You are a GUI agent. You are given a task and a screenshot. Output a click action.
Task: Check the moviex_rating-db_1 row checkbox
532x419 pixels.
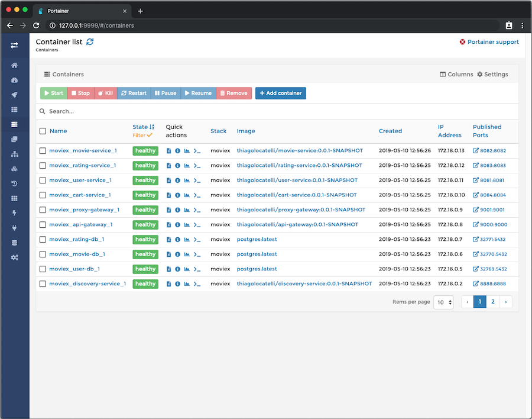[43, 239]
